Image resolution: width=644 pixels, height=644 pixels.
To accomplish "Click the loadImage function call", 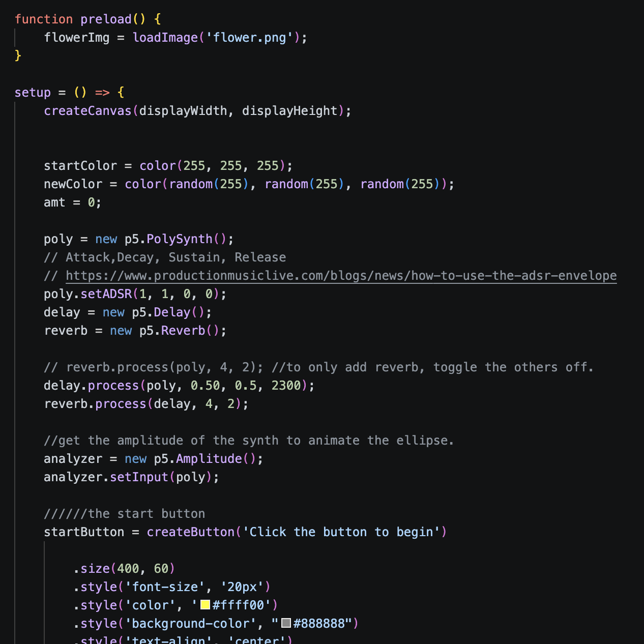I will point(165,38).
